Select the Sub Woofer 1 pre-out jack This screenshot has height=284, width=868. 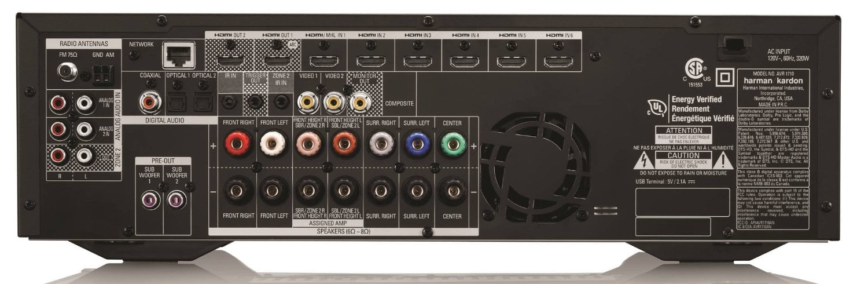coord(151,201)
